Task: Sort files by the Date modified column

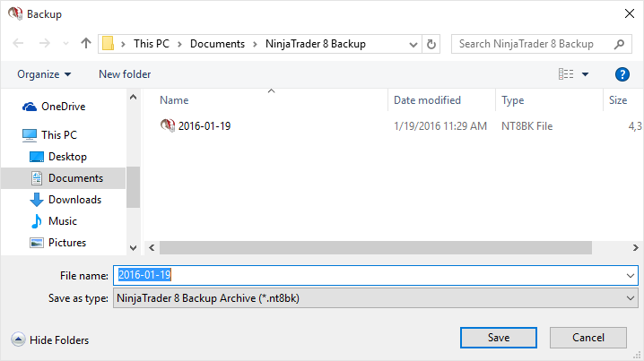Action: (x=427, y=100)
